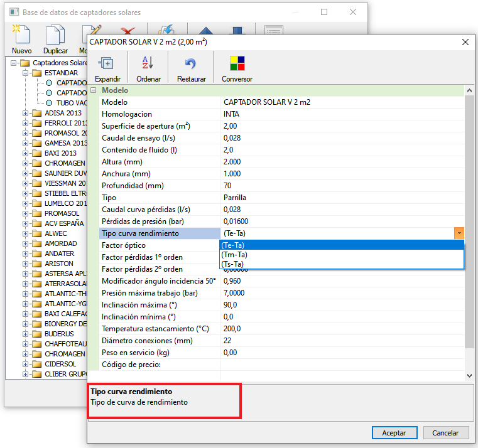The width and height of the screenshot is (478, 448).
Task: Collapse the ESTANDAR tree folder
Action: (x=25, y=73)
